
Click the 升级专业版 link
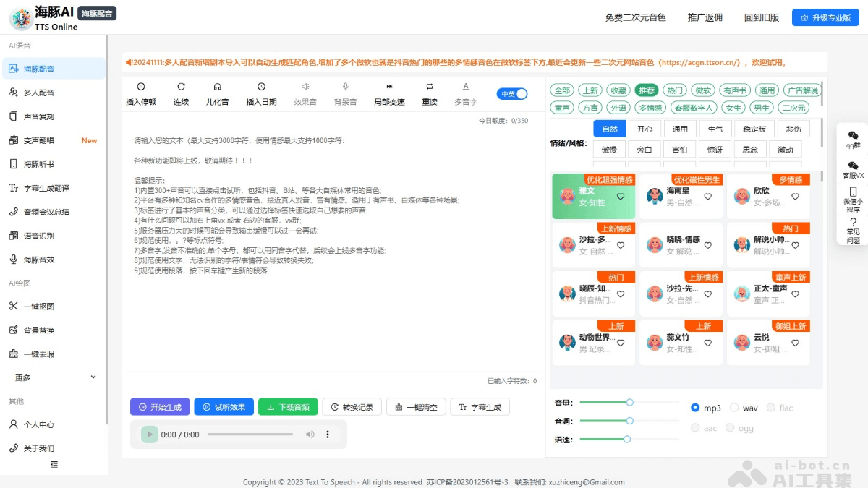point(825,17)
